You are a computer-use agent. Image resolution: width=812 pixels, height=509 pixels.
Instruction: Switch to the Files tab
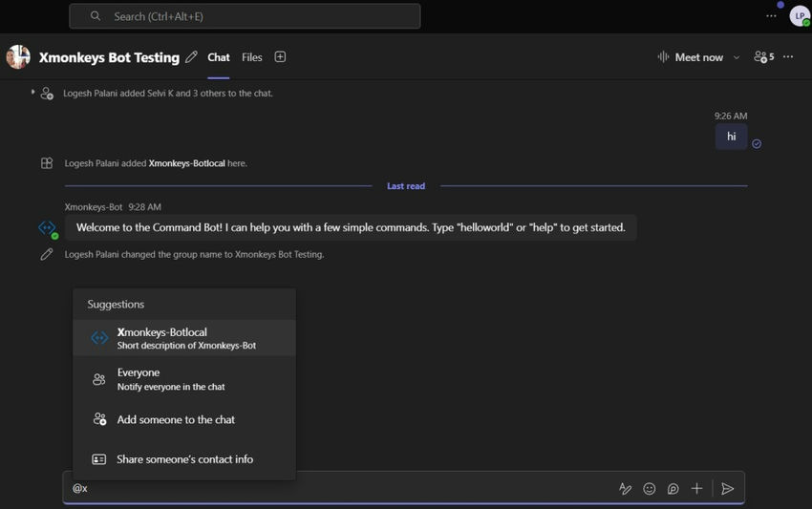(x=252, y=57)
